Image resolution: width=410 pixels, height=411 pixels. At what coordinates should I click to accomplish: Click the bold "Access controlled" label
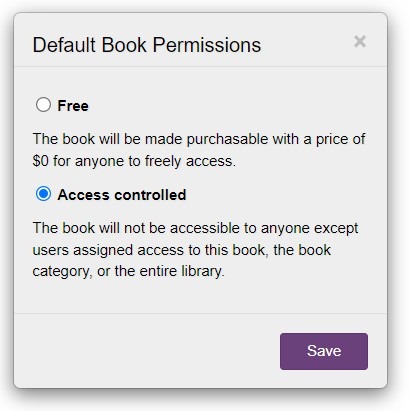[x=122, y=195]
